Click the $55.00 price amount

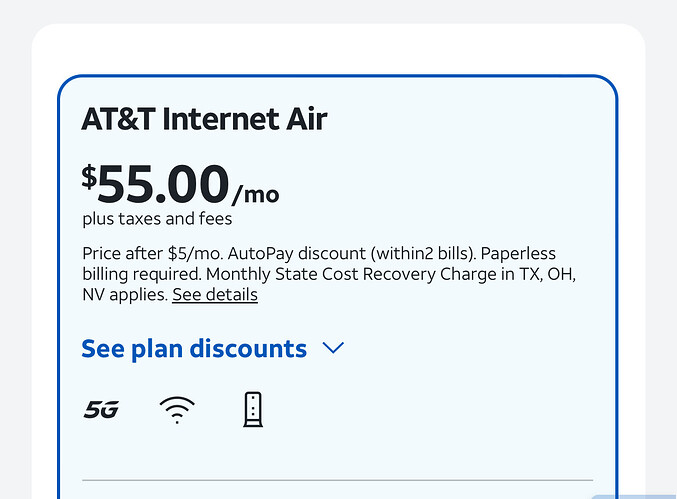[164, 184]
